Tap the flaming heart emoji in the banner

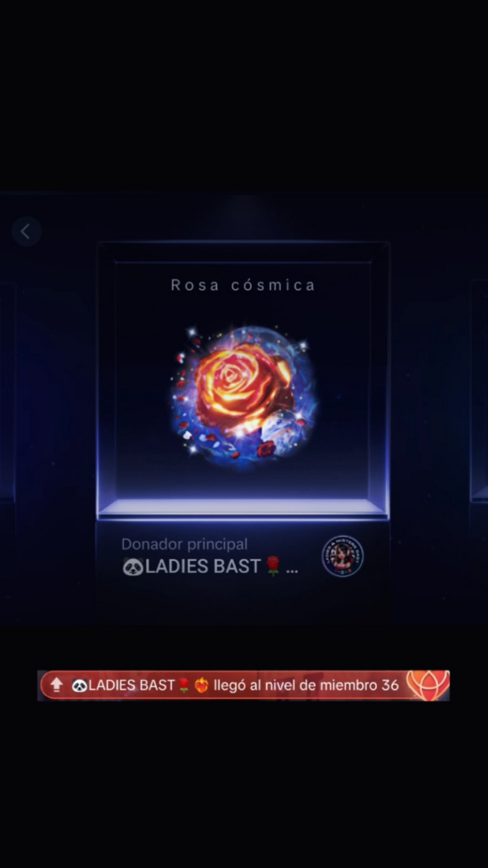pyautogui.click(x=201, y=685)
